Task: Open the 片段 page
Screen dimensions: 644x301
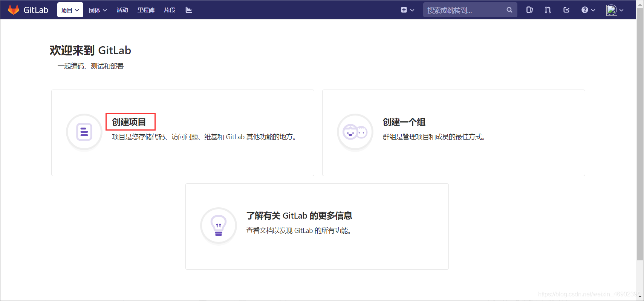Action: pyautogui.click(x=170, y=10)
